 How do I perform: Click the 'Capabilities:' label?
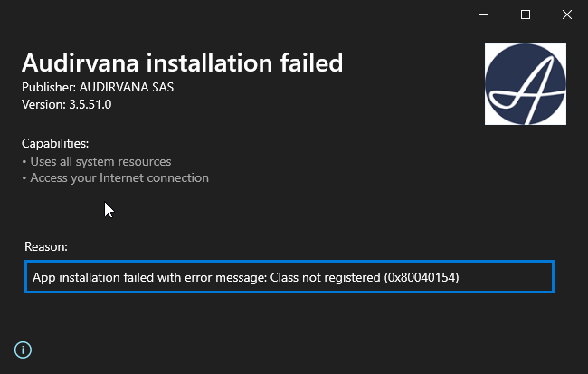55,143
